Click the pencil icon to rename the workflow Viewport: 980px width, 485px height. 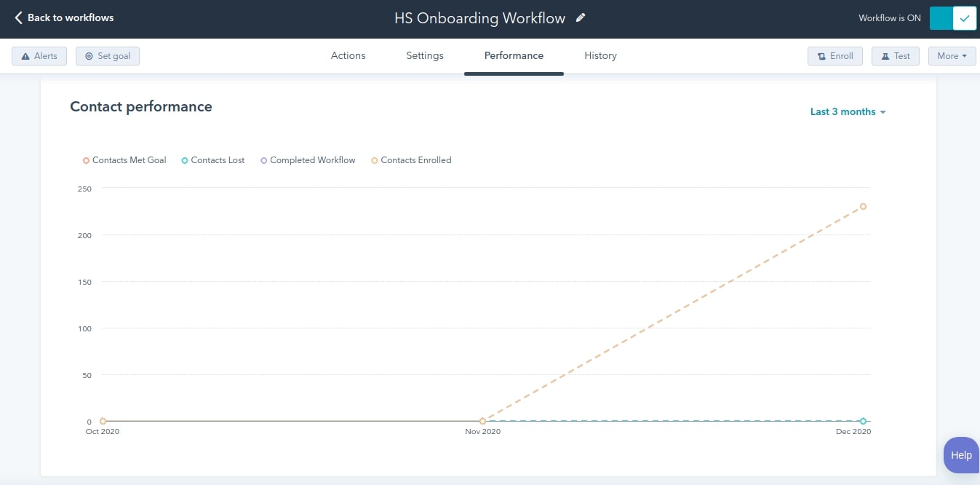[580, 17]
